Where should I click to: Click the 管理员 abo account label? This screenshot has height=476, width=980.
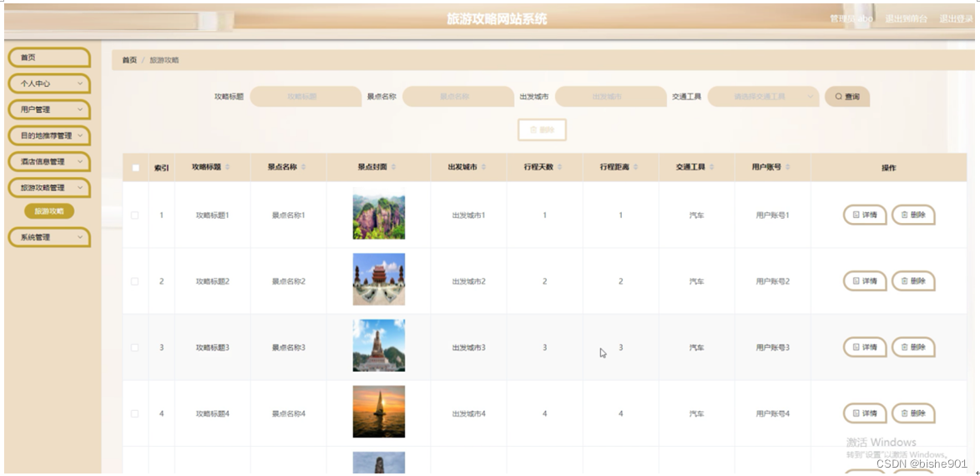click(x=851, y=18)
